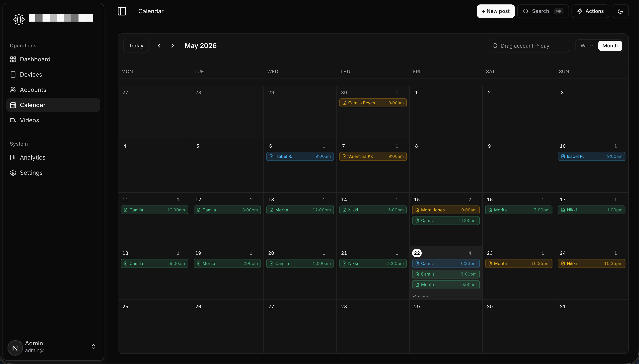639x364 pixels.
Task: Open the Actions menu
Action: coord(590,11)
